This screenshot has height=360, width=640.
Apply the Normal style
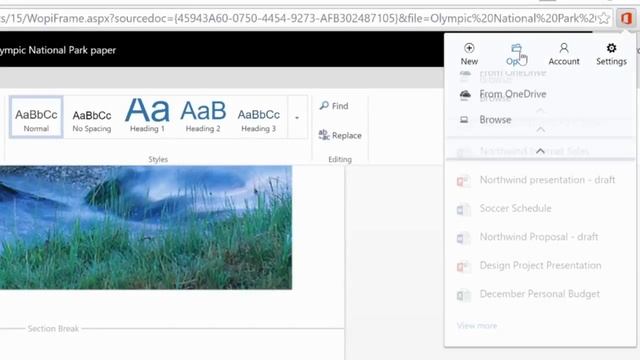[36, 117]
